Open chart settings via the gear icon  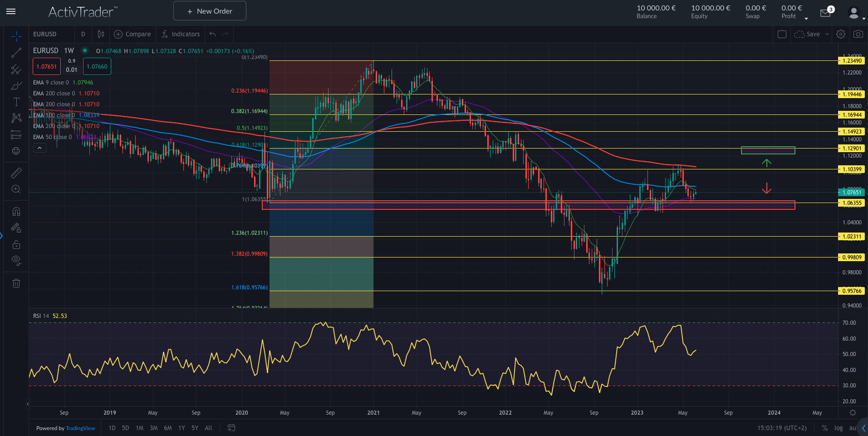841,34
